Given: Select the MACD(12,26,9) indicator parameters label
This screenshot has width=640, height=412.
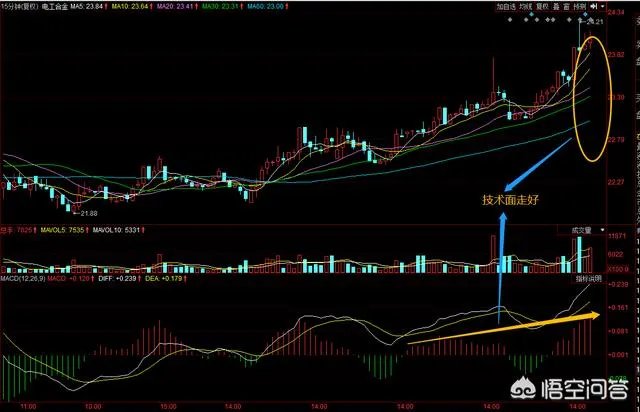Looking at the screenshot, I should pyautogui.click(x=23, y=278).
